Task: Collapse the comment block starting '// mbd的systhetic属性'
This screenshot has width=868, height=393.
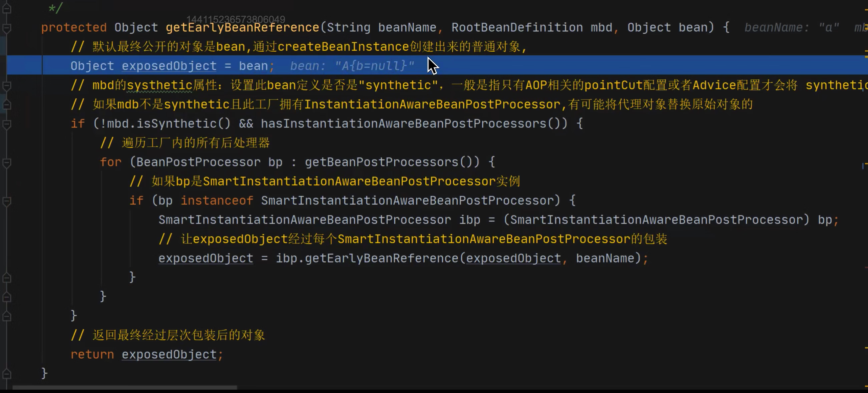Action: pos(6,86)
